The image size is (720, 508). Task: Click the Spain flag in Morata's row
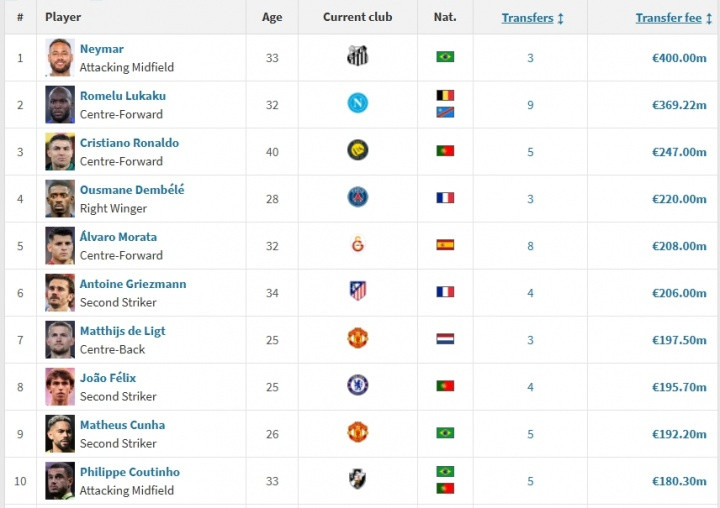pos(445,245)
